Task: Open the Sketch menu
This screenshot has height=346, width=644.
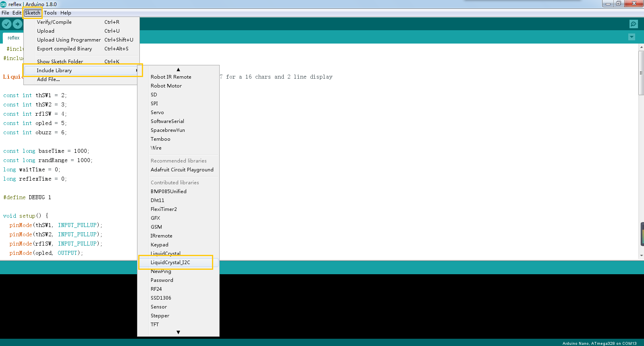Action: click(33, 13)
